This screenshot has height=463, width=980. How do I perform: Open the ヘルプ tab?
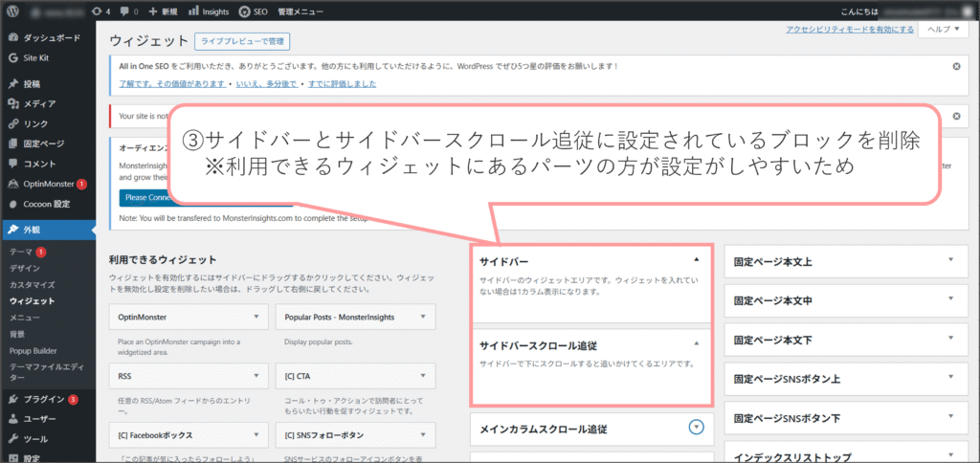pyautogui.click(x=944, y=31)
